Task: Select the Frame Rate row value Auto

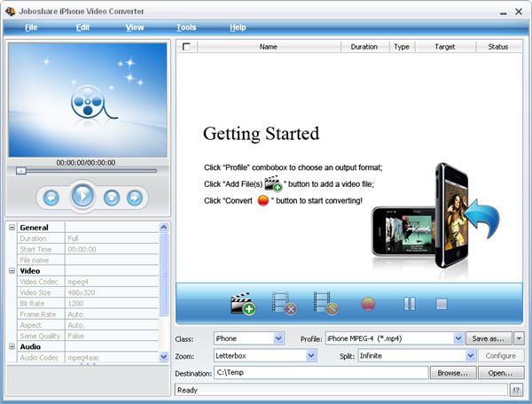Action: point(112,315)
